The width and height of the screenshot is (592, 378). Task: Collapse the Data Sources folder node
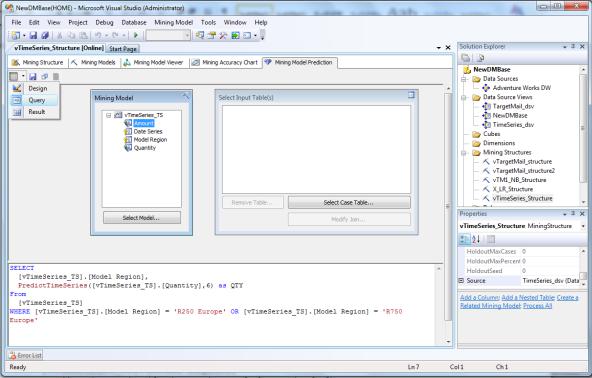pos(464,79)
